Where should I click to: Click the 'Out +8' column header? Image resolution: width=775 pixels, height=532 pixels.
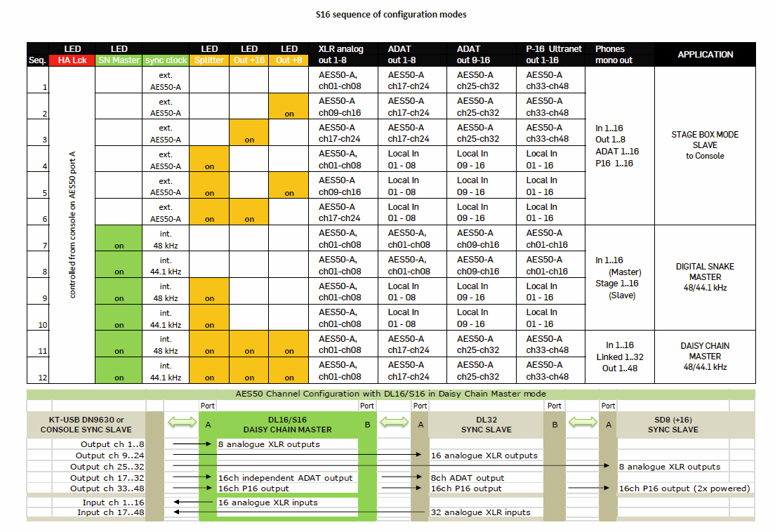pos(289,60)
